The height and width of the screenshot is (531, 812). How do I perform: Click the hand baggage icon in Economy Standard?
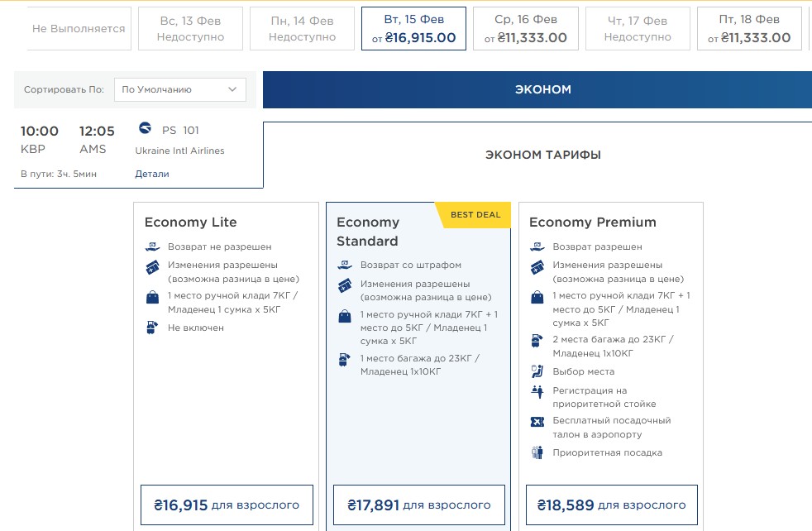[344, 316]
